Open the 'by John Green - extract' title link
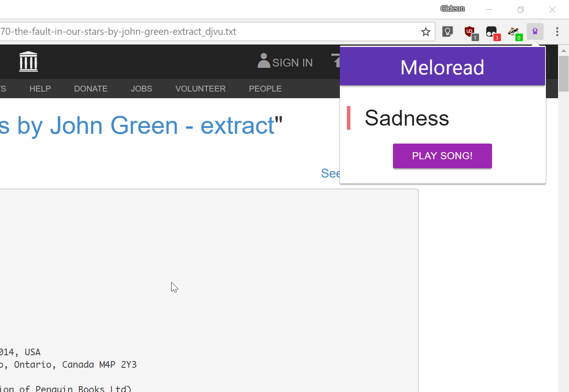The height and width of the screenshot is (392, 569). click(x=137, y=126)
